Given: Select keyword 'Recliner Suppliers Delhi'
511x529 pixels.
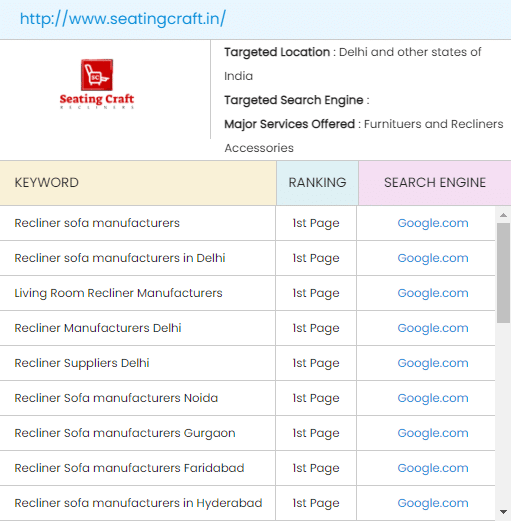Looking at the screenshot, I should click(82, 363).
